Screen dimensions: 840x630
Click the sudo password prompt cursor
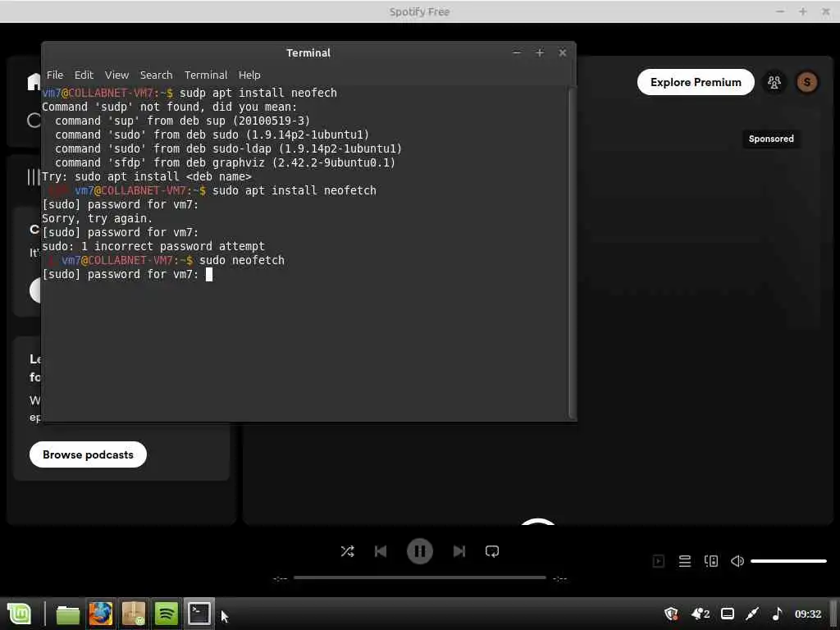pos(209,274)
